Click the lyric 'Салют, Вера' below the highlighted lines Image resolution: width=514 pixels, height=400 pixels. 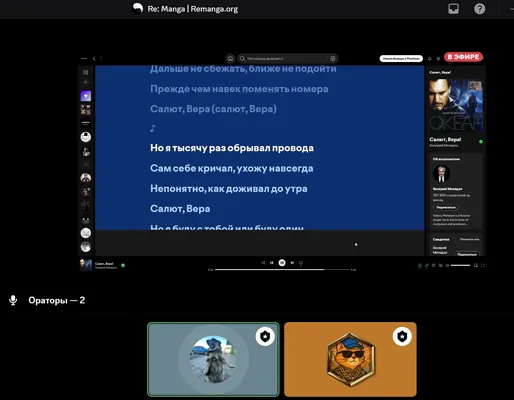click(x=180, y=209)
